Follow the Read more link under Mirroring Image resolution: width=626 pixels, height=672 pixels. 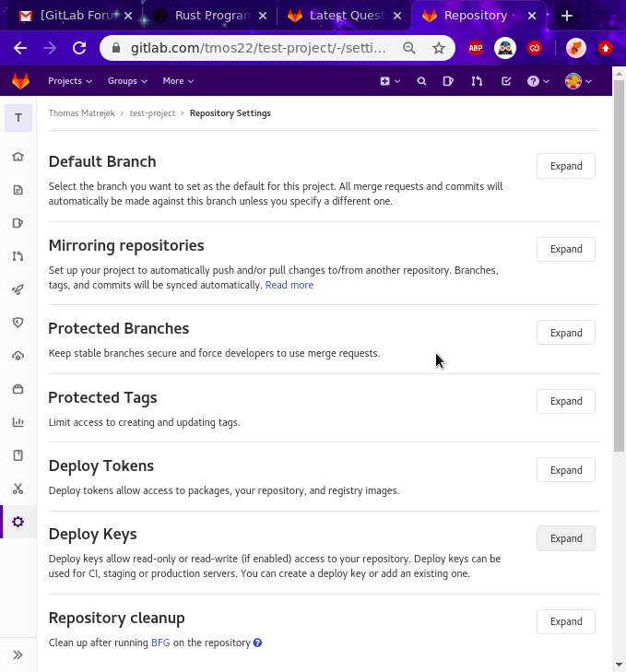click(x=289, y=285)
